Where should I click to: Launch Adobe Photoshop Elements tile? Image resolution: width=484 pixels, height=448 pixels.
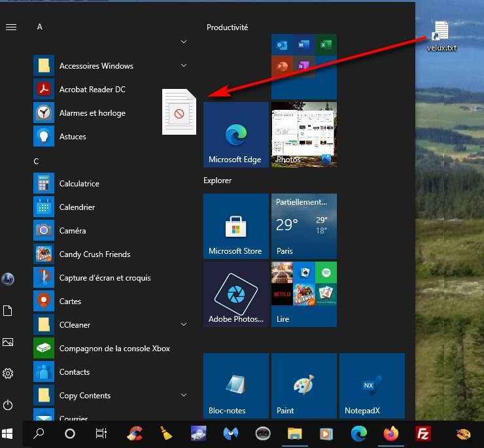(x=236, y=294)
